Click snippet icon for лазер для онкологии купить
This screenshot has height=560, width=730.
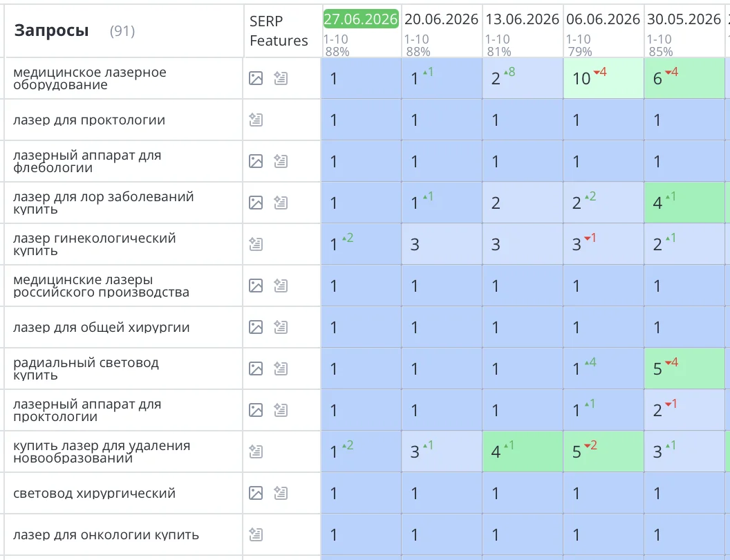[x=256, y=534]
